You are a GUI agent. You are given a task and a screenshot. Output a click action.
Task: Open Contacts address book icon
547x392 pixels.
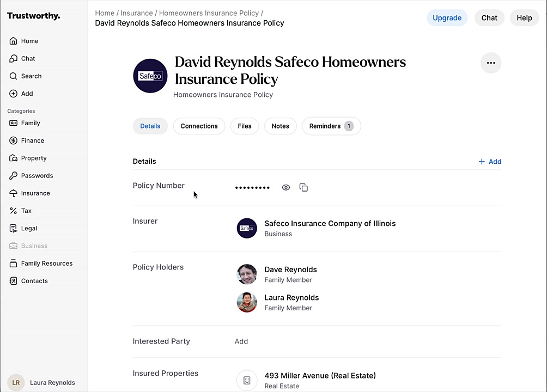tap(13, 281)
